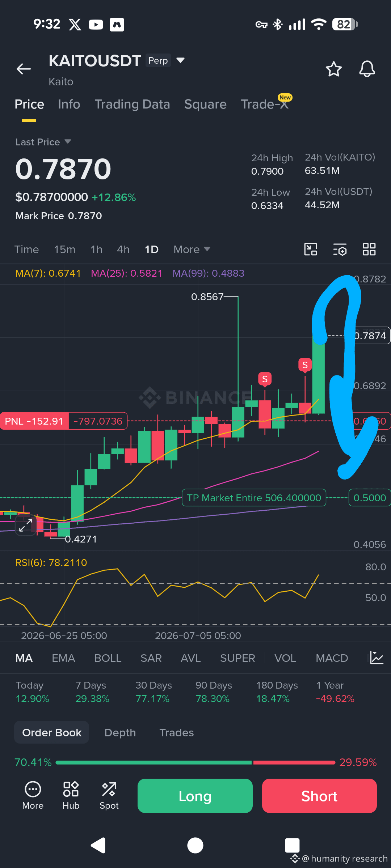
Task: Open multi-chart grid layout icon
Action: [369, 249]
